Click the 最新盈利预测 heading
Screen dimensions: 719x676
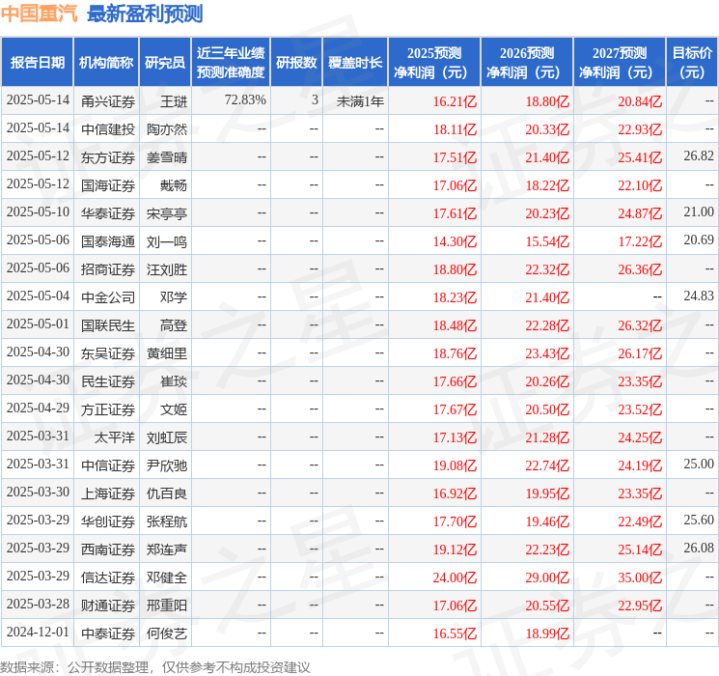tap(144, 14)
